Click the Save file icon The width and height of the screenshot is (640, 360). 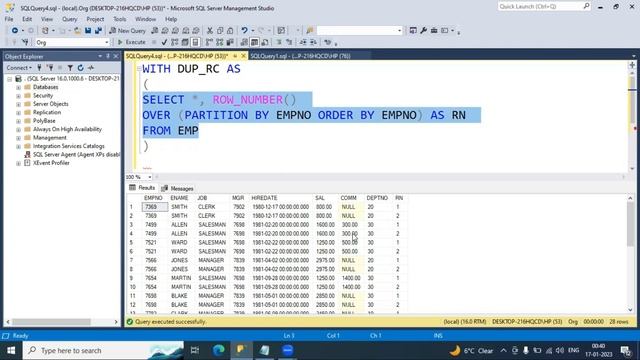pos(88,31)
